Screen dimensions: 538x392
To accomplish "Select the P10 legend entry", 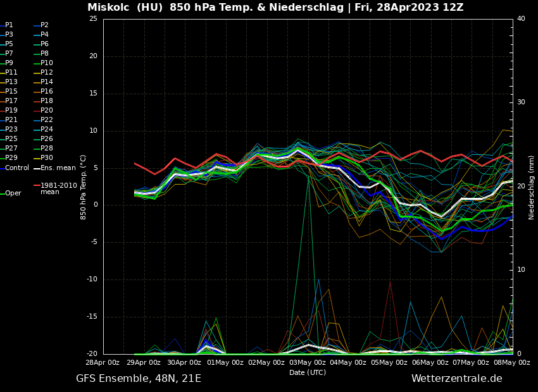I will click(47, 63).
